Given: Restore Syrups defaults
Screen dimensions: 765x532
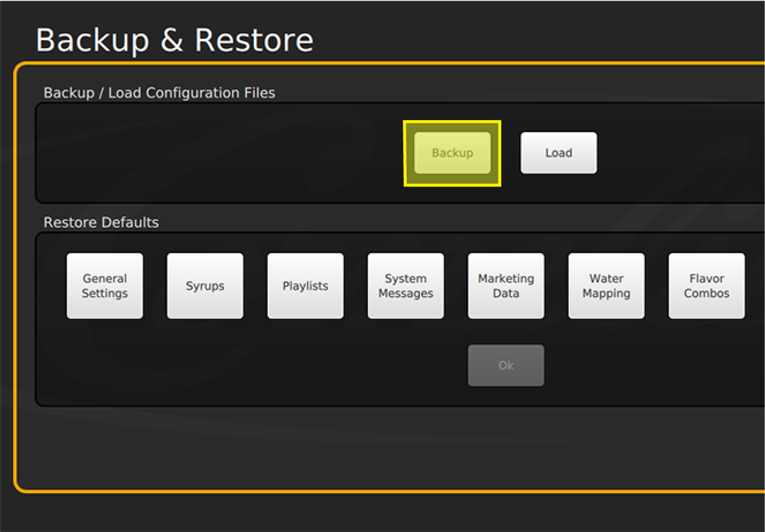Looking at the screenshot, I should click(205, 286).
